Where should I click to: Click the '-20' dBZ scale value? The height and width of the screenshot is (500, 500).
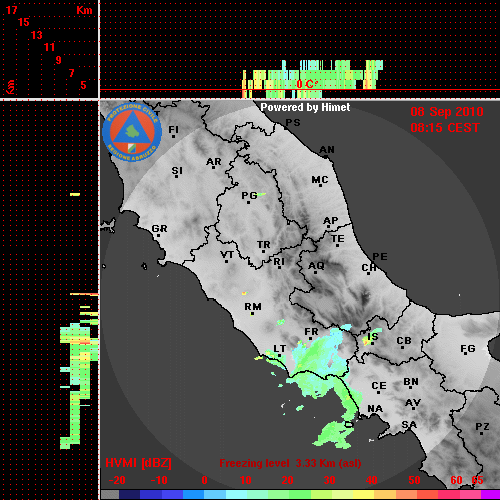click(x=117, y=480)
